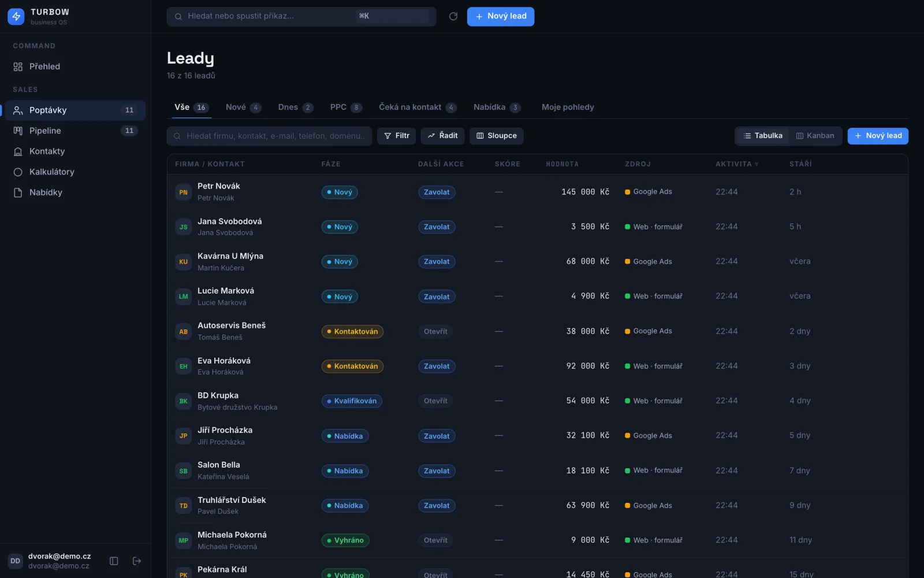Click the PN avatar for Petr Novák

click(183, 192)
